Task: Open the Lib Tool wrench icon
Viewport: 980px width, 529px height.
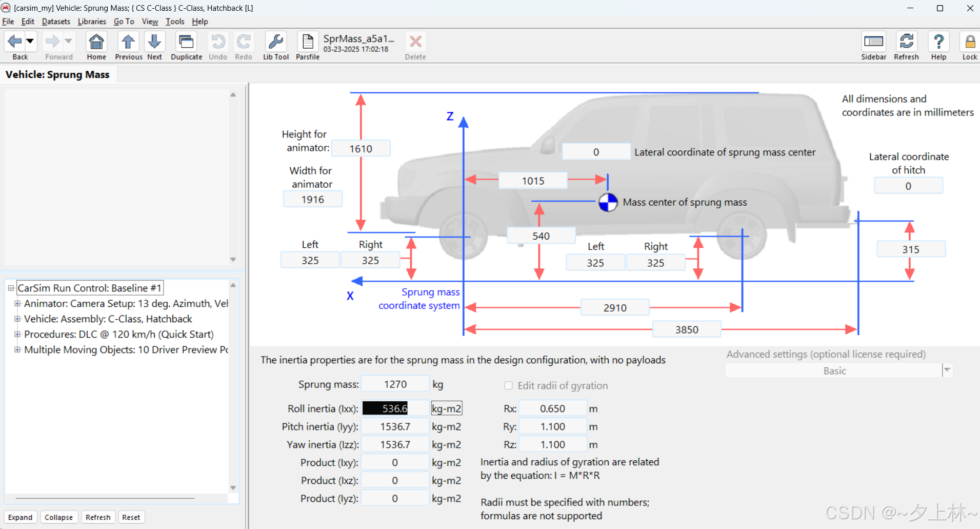Action: [x=276, y=41]
